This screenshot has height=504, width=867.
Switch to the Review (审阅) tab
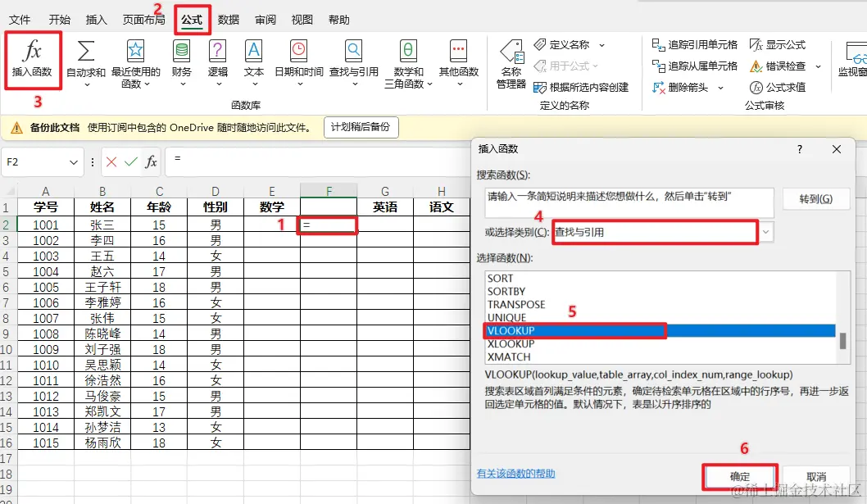coord(266,20)
